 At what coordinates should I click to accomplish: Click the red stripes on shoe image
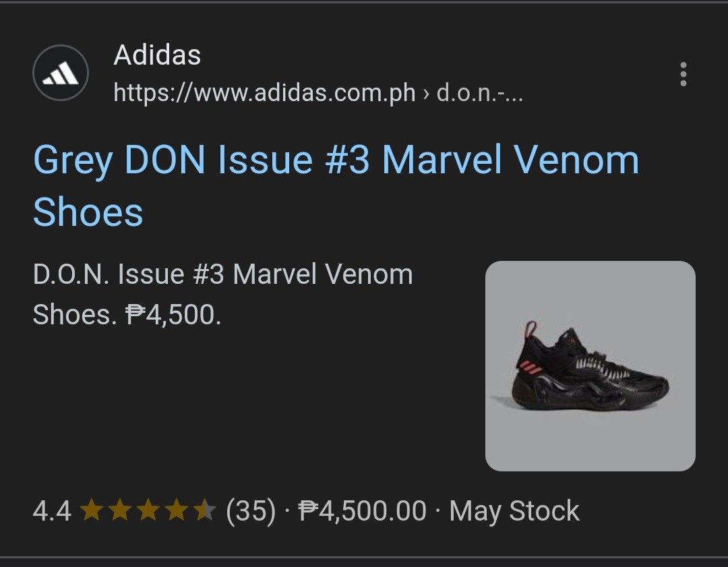[x=528, y=369]
